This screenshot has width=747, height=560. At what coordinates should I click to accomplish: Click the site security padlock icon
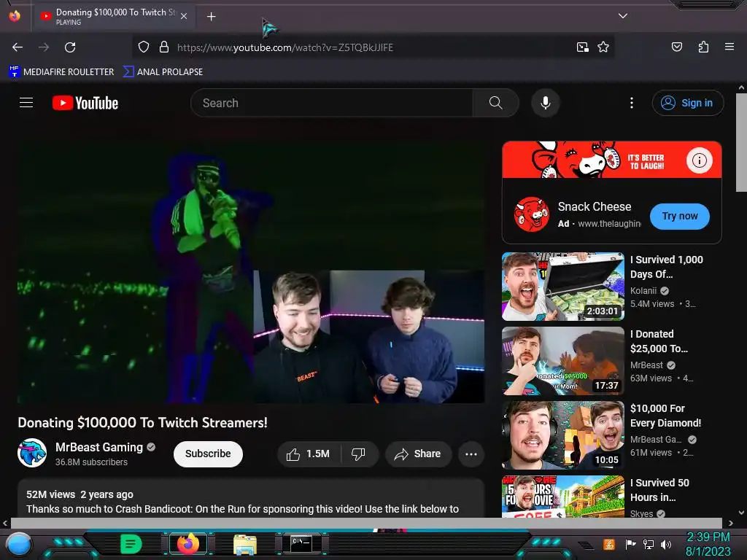point(164,47)
